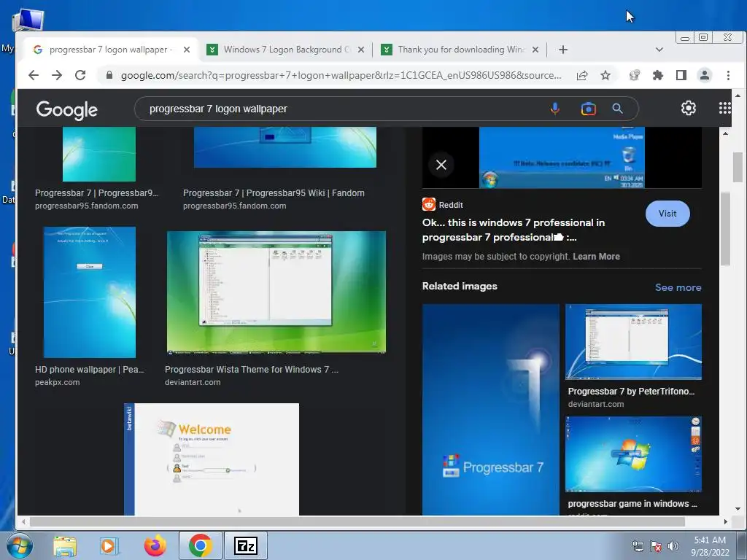Open Windows Explorer from taskbar
This screenshot has height=560, width=747.
tap(65, 545)
